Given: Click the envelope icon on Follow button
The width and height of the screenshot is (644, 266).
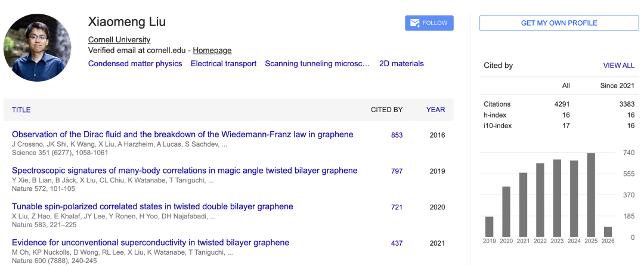Looking at the screenshot, I should point(414,23).
